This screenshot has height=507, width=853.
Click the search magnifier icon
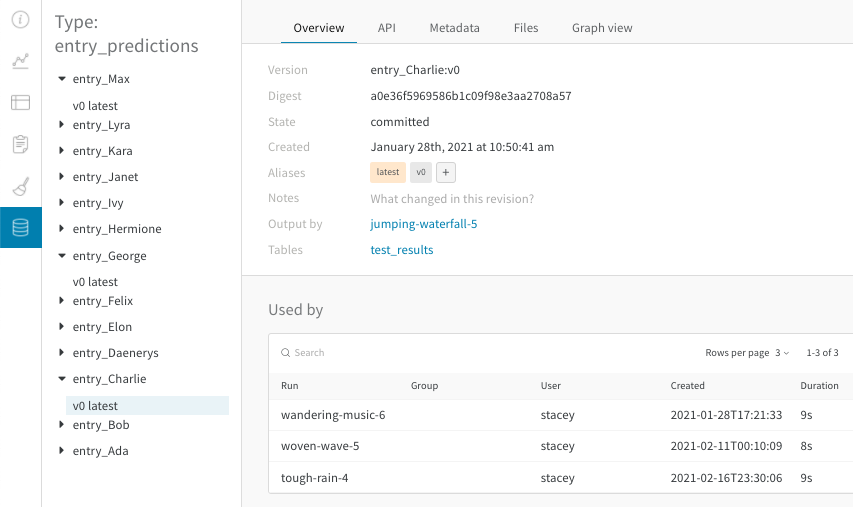click(x=285, y=353)
